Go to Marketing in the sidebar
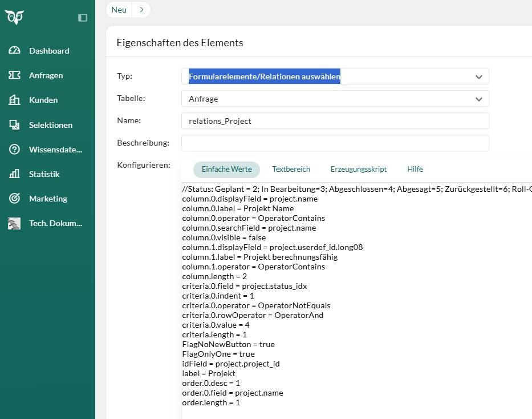Image resolution: width=532 pixels, height=419 pixels. [x=48, y=199]
